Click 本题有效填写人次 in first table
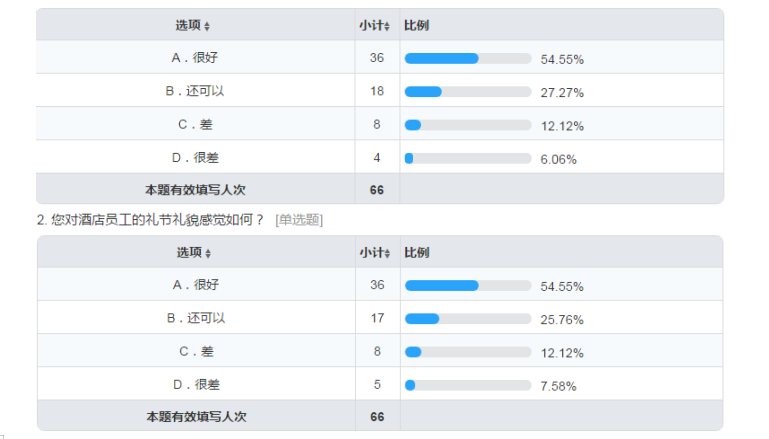Screen dimensions: 769x439 [x=195, y=190]
